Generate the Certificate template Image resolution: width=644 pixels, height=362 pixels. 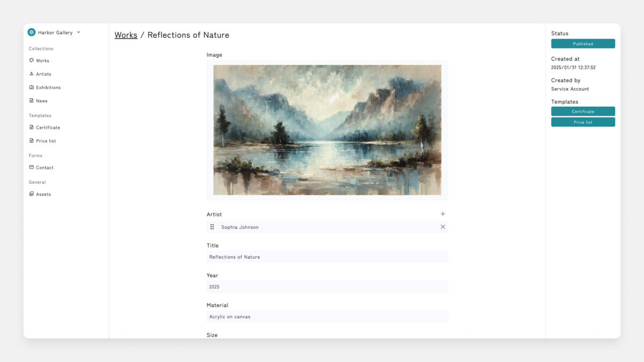click(583, 111)
